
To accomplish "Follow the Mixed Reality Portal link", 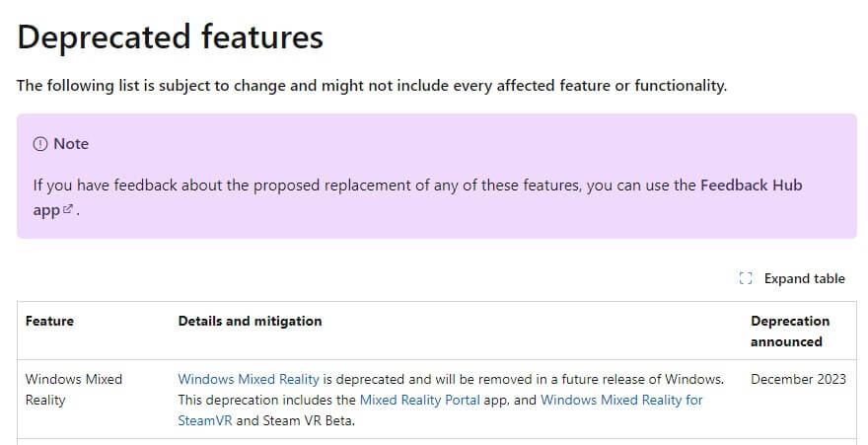I will [420, 400].
